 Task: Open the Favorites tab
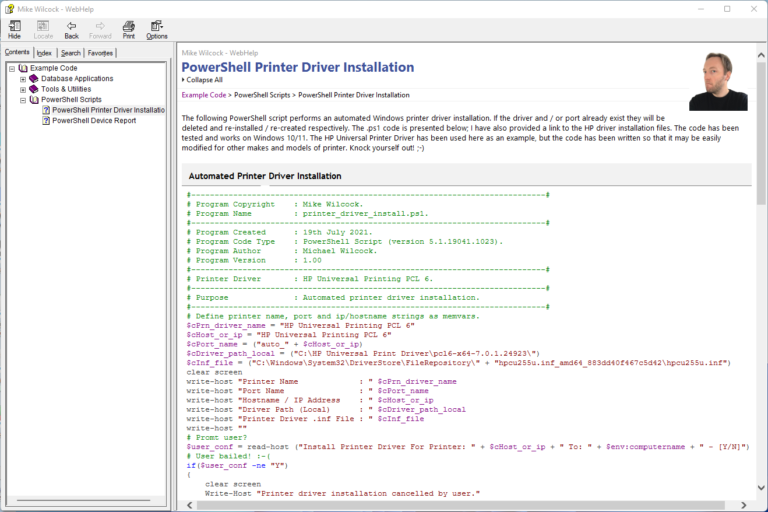100,53
